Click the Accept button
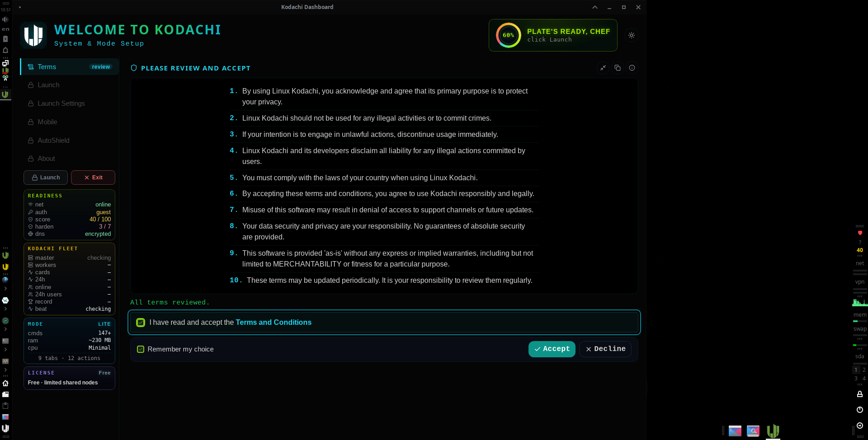Image resolution: width=868 pixels, height=440 pixels. coord(552,349)
